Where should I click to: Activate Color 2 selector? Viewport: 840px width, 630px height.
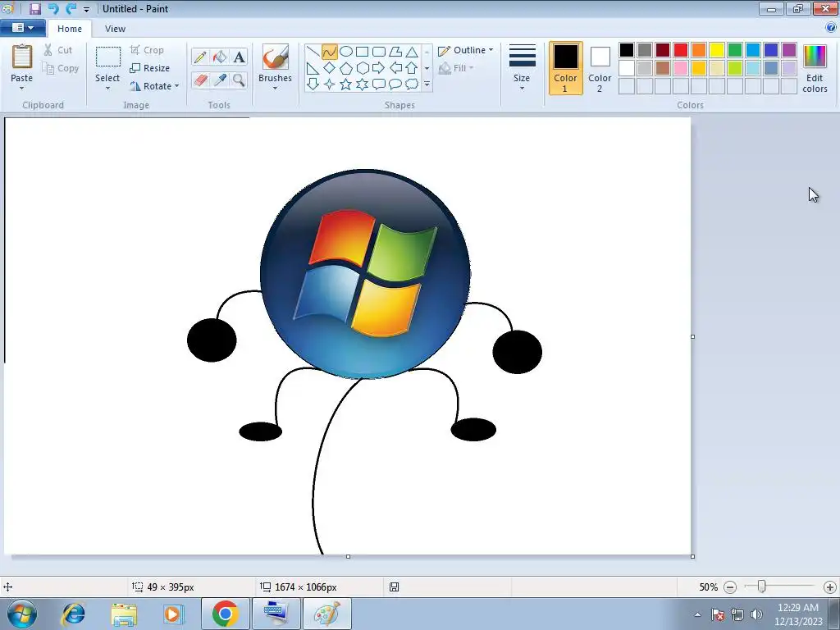click(x=600, y=69)
